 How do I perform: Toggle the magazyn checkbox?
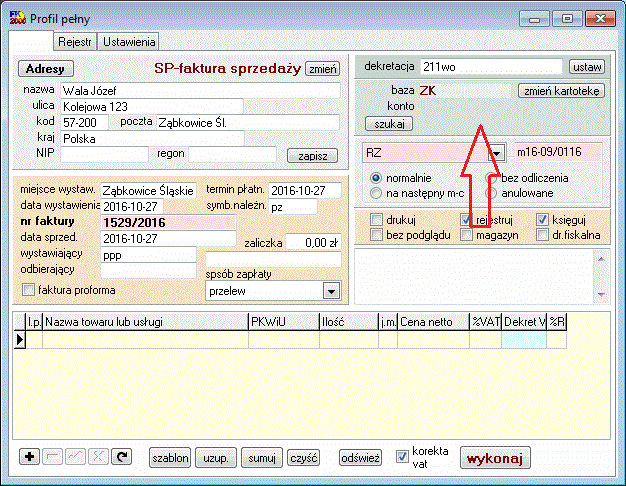point(466,235)
